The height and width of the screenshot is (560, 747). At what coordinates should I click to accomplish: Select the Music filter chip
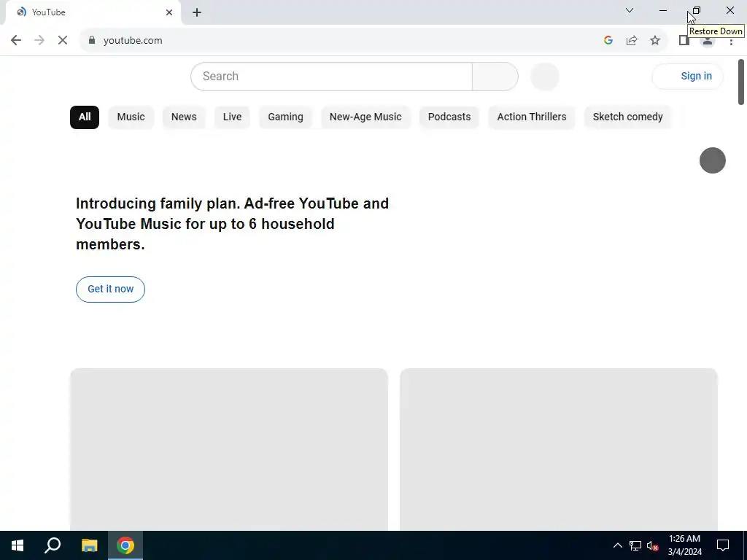[x=131, y=117]
